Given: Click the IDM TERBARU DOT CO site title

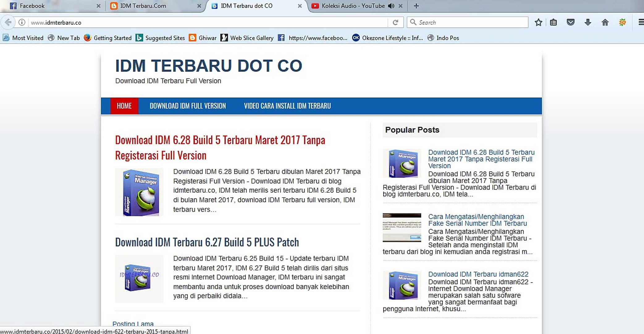Looking at the screenshot, I should pos(209,66).
